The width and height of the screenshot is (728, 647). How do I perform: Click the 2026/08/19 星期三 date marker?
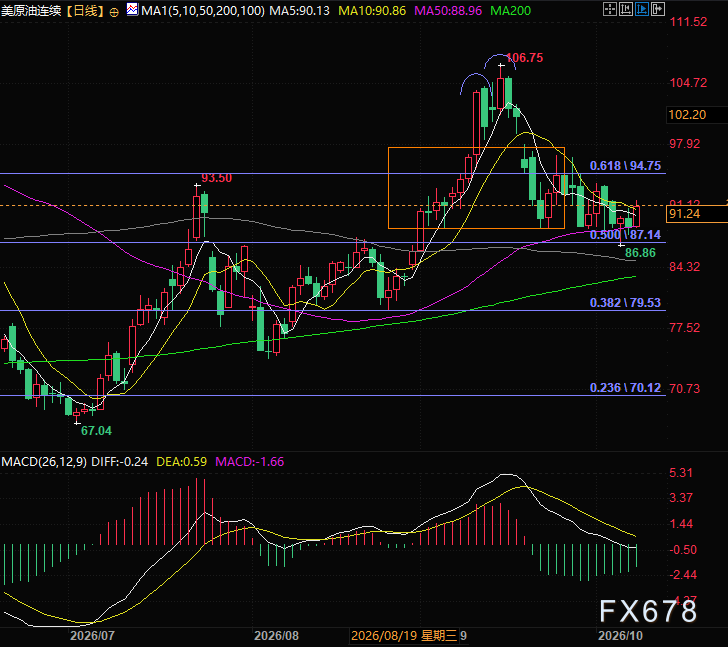point(404,635)
